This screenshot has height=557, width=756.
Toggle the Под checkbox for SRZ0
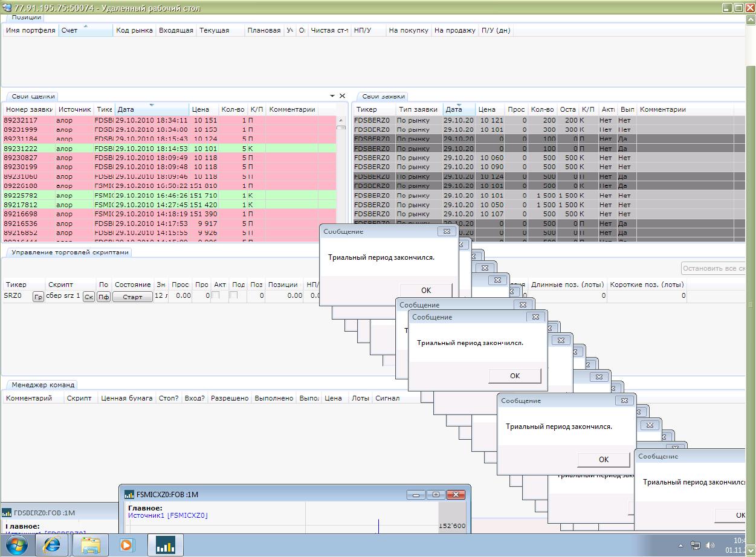[234, 295]
